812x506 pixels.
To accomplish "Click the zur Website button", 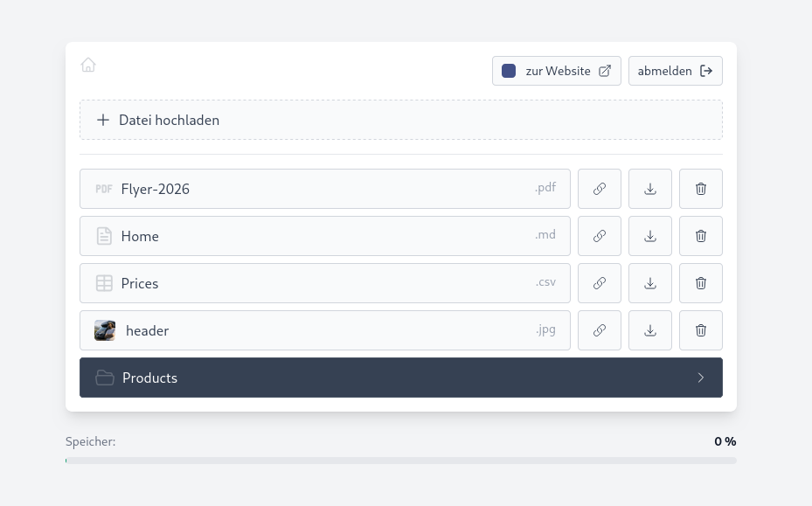I will tap(556, 71).
